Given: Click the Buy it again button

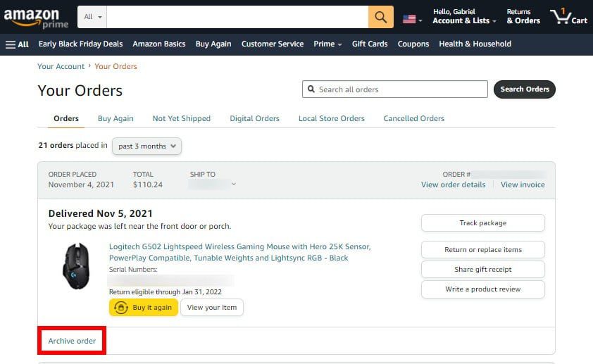Looking at the screenshot, I should click(x=144, y=308).
